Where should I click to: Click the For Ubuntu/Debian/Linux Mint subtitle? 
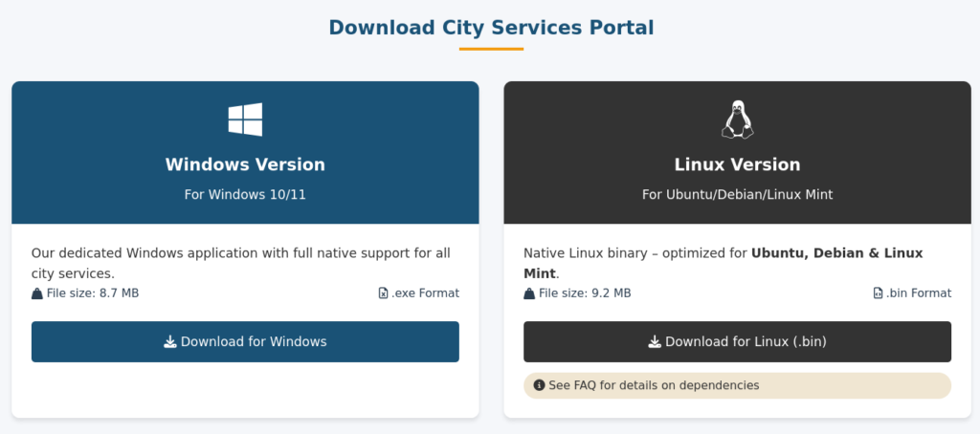[x=737, y=194]
